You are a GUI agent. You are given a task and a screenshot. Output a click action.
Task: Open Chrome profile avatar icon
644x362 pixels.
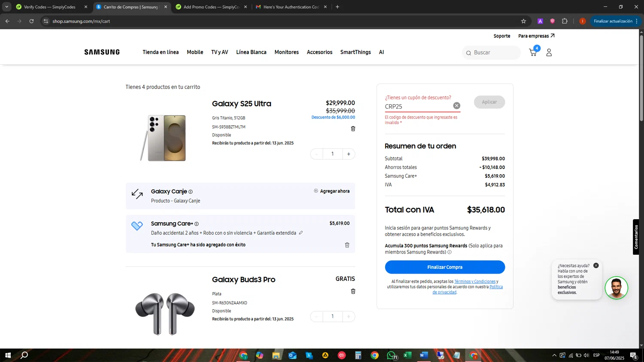tap(582, 21)
